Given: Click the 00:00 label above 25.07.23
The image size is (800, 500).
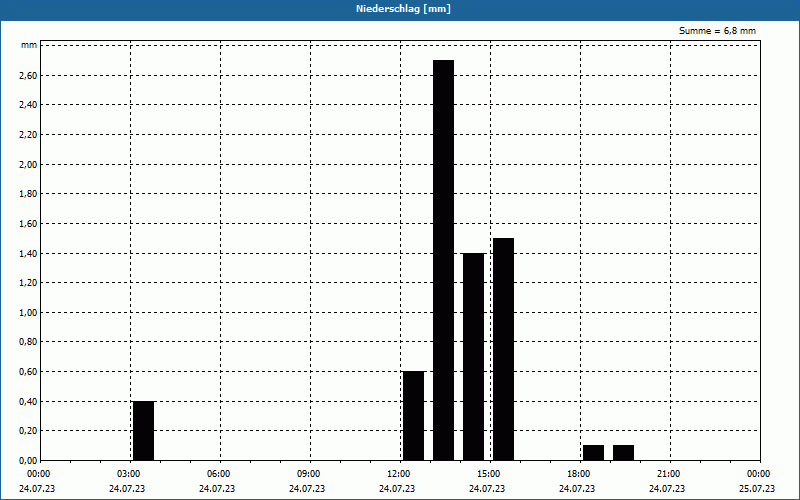Looking at the screenshot, I should pos(759,474).
